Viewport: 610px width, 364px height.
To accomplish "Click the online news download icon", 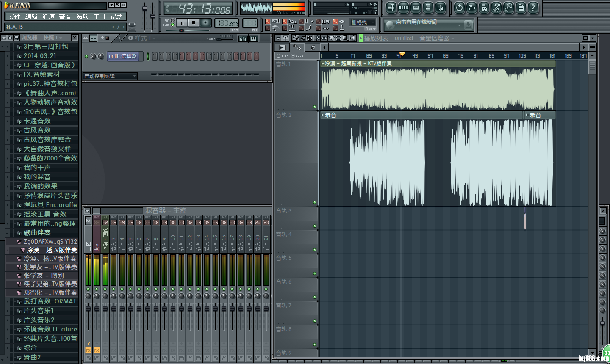I will click(x=468, y=25).
